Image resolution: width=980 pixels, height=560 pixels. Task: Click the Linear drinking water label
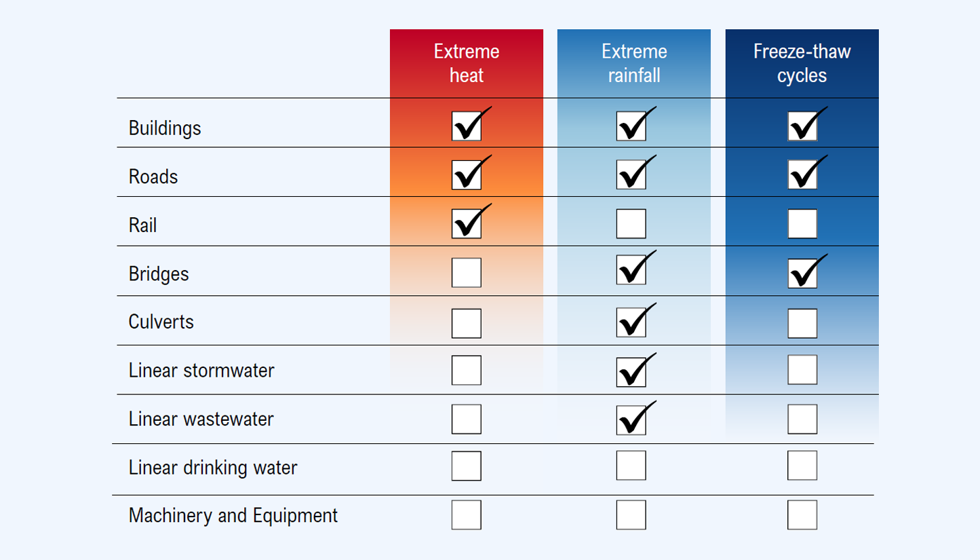pos(213,468)
